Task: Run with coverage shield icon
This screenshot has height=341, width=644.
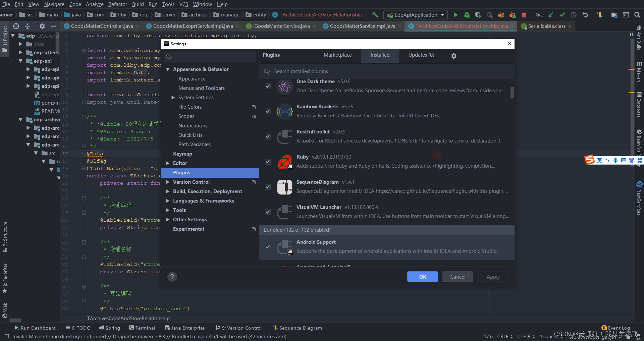Action: [478, 15]
